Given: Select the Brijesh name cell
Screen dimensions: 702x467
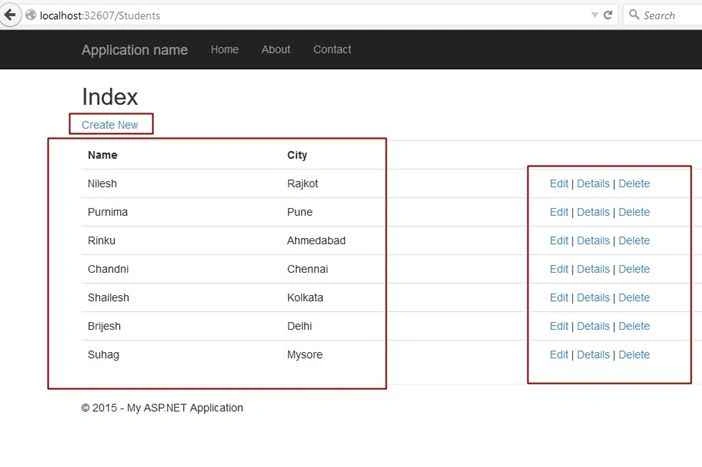Looking at the screenshot, I should (104, 326).
